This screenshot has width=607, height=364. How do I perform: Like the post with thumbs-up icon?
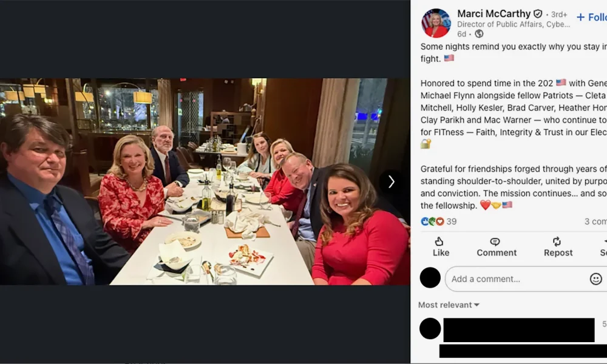[441, 241]
